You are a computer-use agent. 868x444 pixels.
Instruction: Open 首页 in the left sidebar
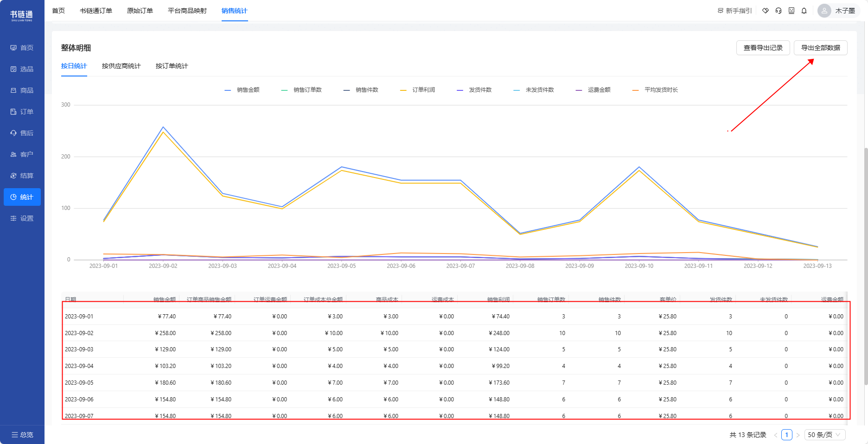tap(22, 48)
